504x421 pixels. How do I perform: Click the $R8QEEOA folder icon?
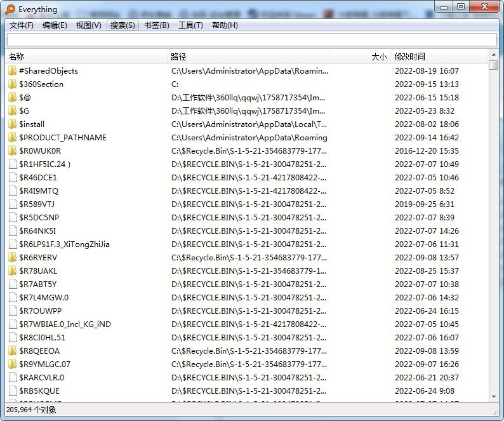[12, 351]
